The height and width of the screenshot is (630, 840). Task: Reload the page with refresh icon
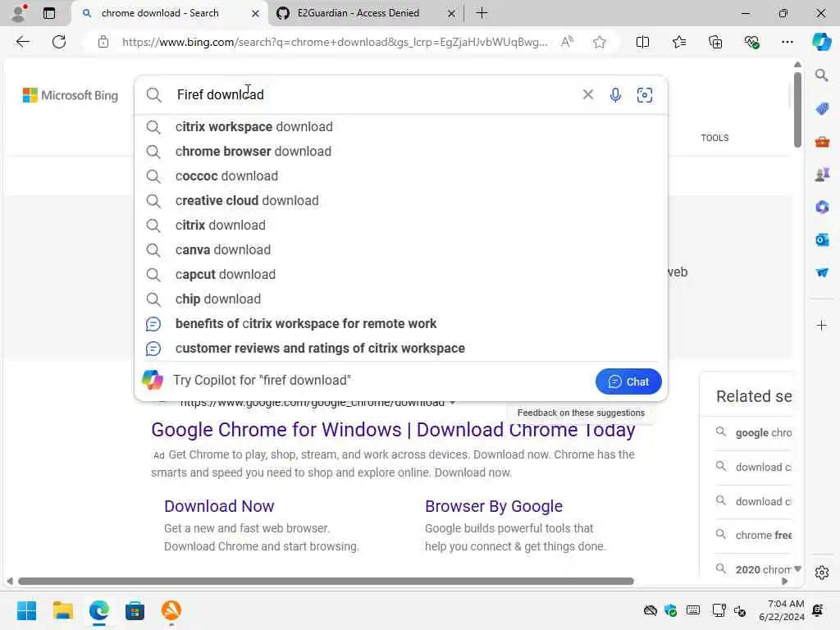(59, 42)
